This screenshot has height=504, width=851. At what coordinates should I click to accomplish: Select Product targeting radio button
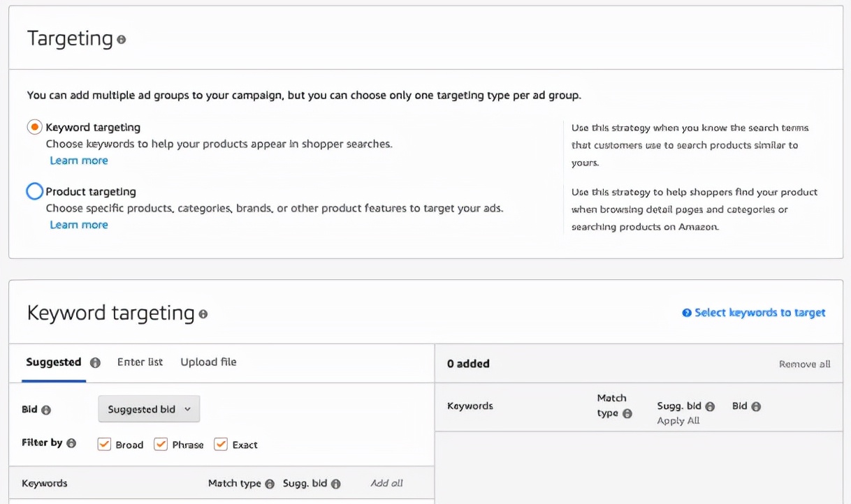tap(34, 191)
